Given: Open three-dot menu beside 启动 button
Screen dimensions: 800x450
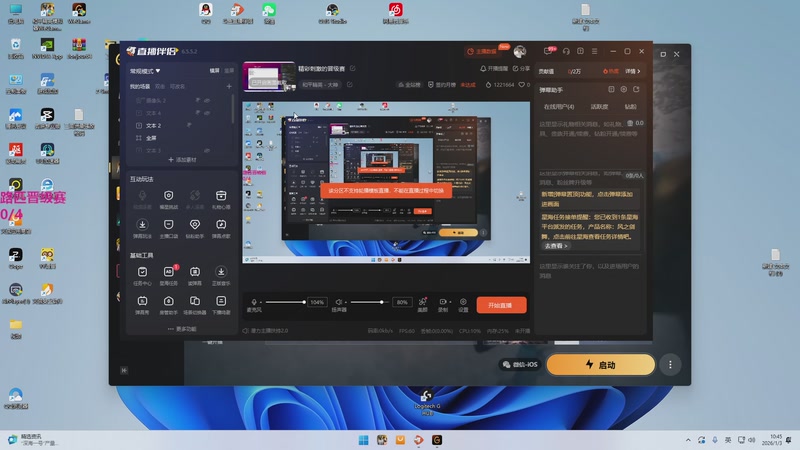Looking at the screenshot, I should [x=670, y=365].
